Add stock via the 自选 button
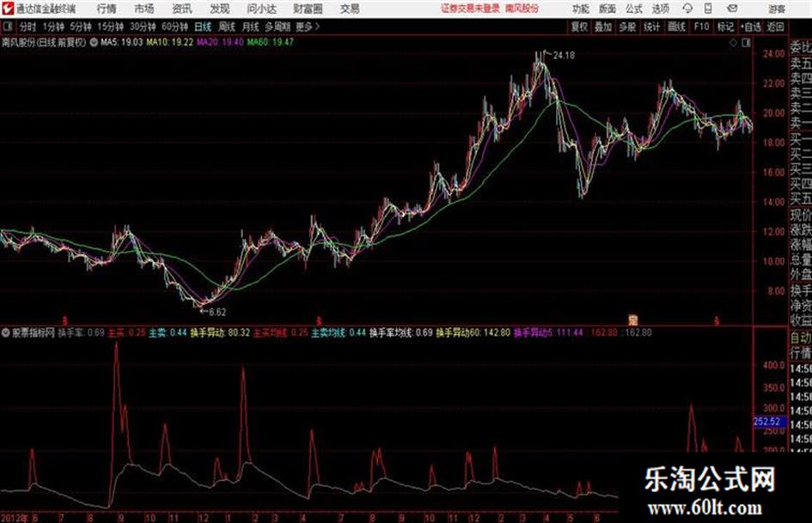The image size is (812, 523). (x=751, y=27)
